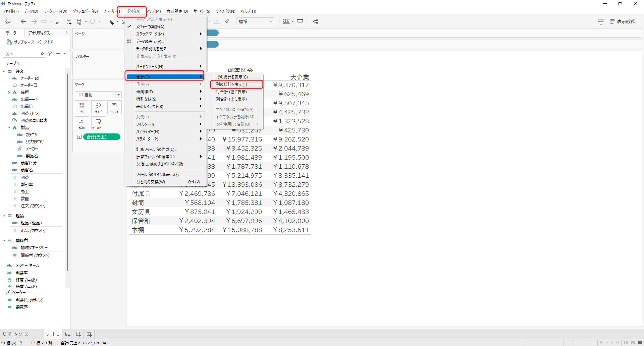Screen dimensions: 644x346
Task: Click the Size button in Marks card
Action: (98, 108)
